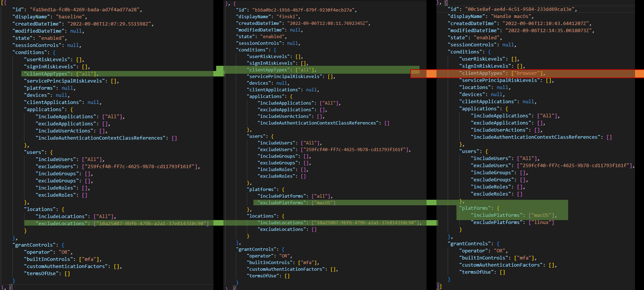Select "termsOfUse" line in baseline policy
Viewport: 644px width, 290px height.
(47, 273)
